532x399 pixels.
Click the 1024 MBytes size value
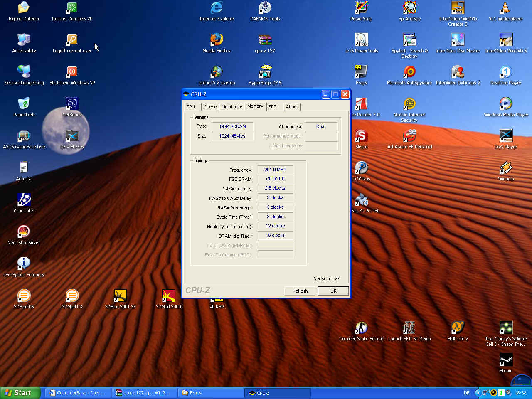[x=233, y=136]
